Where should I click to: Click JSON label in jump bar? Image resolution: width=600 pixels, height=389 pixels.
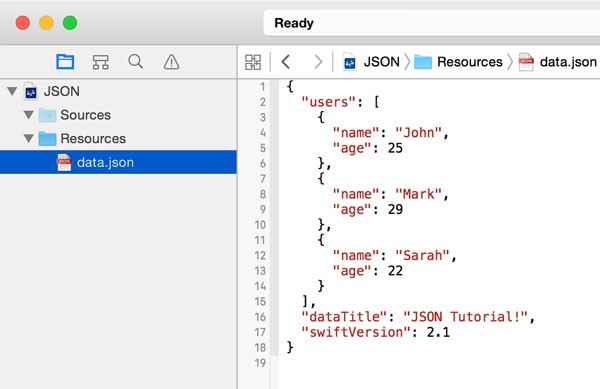382,62
